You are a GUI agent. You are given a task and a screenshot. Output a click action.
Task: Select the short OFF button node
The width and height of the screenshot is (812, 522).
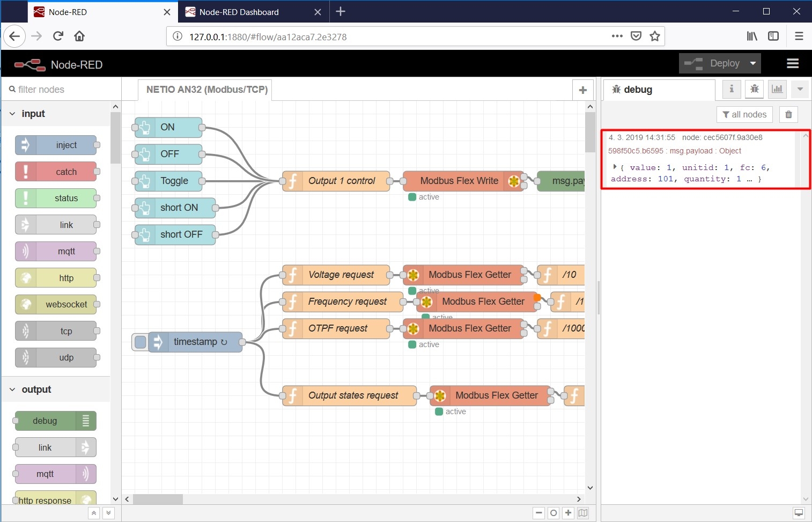[175, 234]
